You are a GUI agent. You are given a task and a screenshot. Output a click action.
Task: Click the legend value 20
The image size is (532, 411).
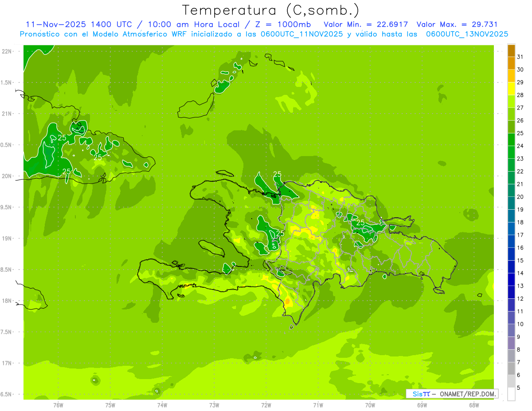click(520, 197)
